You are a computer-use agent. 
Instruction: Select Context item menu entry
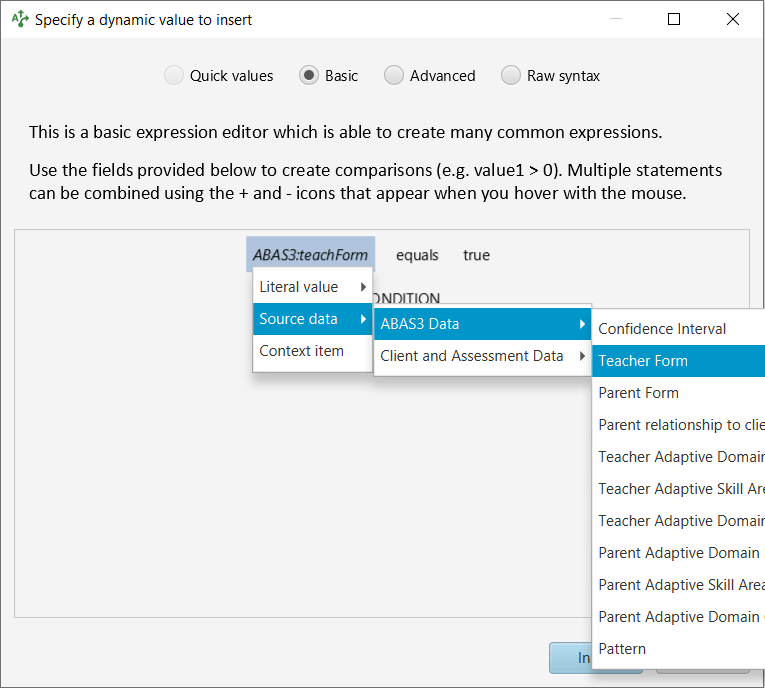[x=313, y=351]
